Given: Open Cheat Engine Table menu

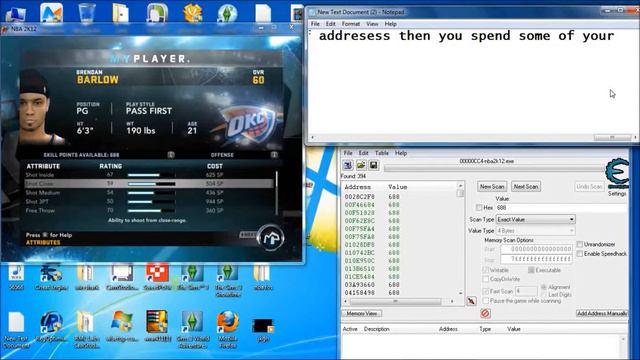Looking at the screenshot, I should coord(382,153).
